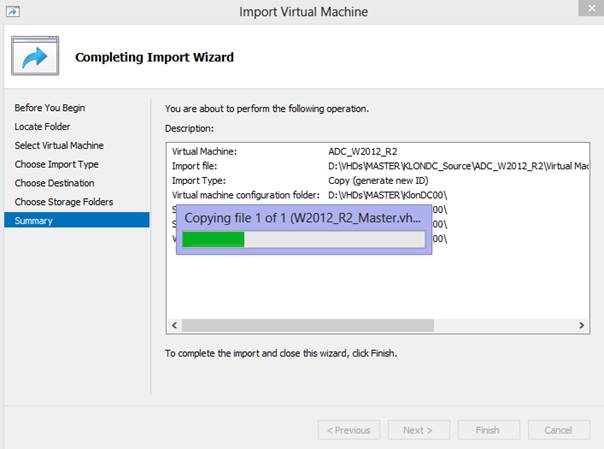Click the 'Virtual Machine:' label
This screenshot has height=449, width=604.
(x=204, y=152)
